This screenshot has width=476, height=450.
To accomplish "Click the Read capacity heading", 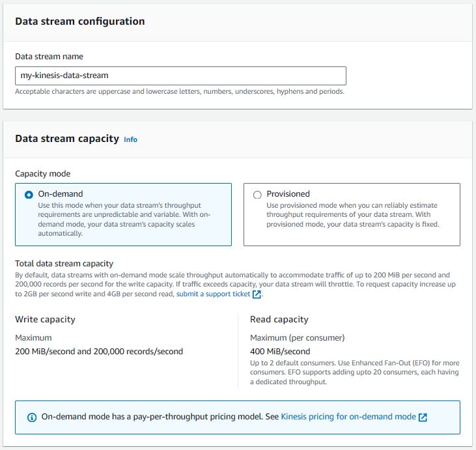I will [279, 320].
